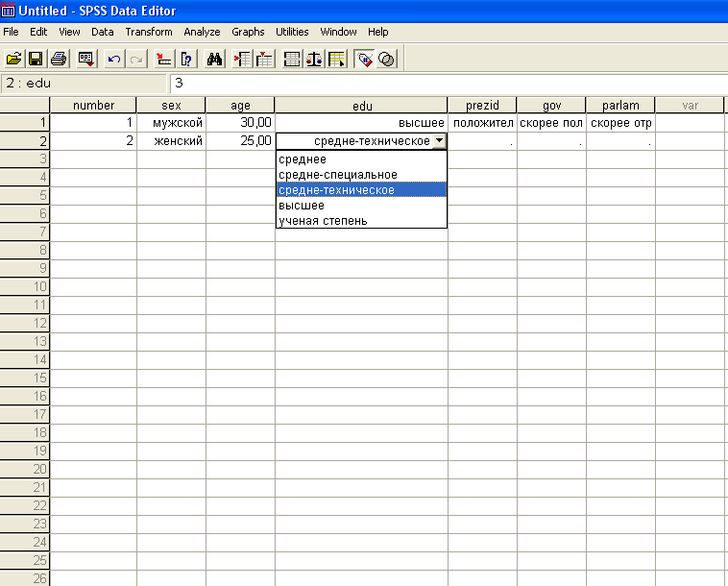Click the Find binoculars icon
728x586 pixels.
[x=214, y=59]
